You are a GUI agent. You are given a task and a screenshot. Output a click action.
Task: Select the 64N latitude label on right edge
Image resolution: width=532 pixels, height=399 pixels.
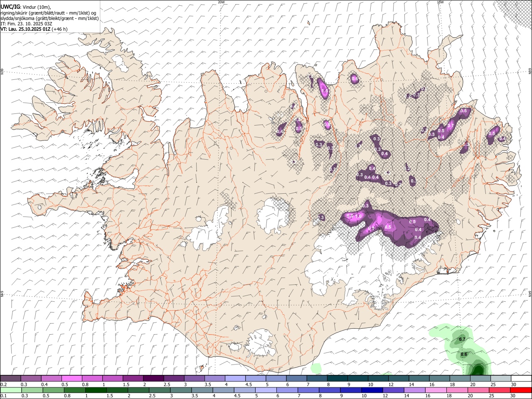coord(530,293)
